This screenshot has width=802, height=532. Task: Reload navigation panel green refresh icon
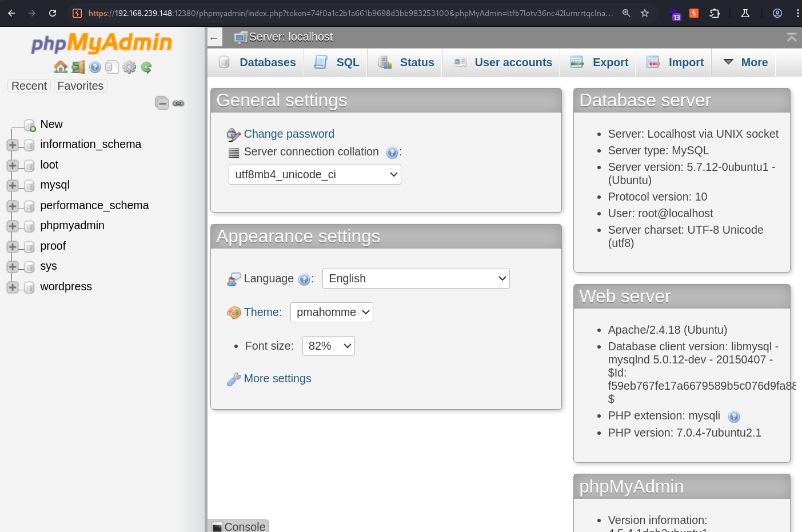pyautogui.click(x=146, y=67)
